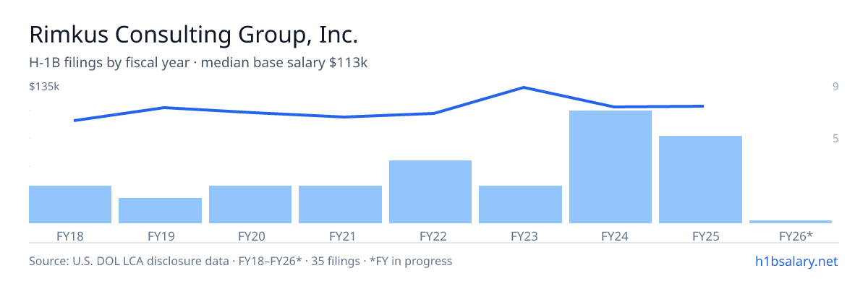Click the FY22 axis label
Screen dimensions: 868x289
pyautogui.click(x=433, y=236)
